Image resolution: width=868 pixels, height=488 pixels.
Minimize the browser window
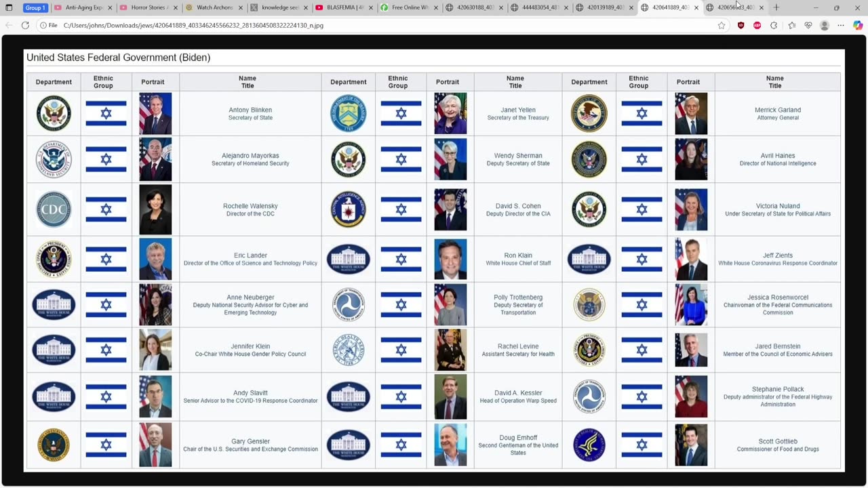[x=816, y=7]
